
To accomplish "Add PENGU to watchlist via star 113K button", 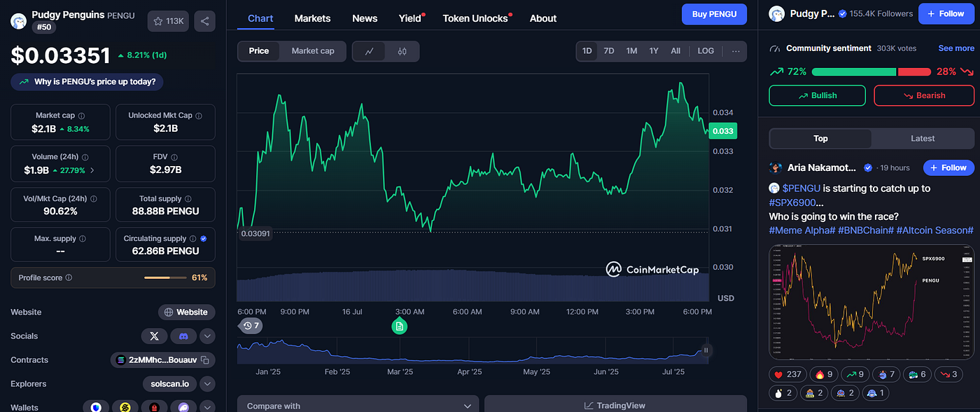I will click(x=168, y=22).
